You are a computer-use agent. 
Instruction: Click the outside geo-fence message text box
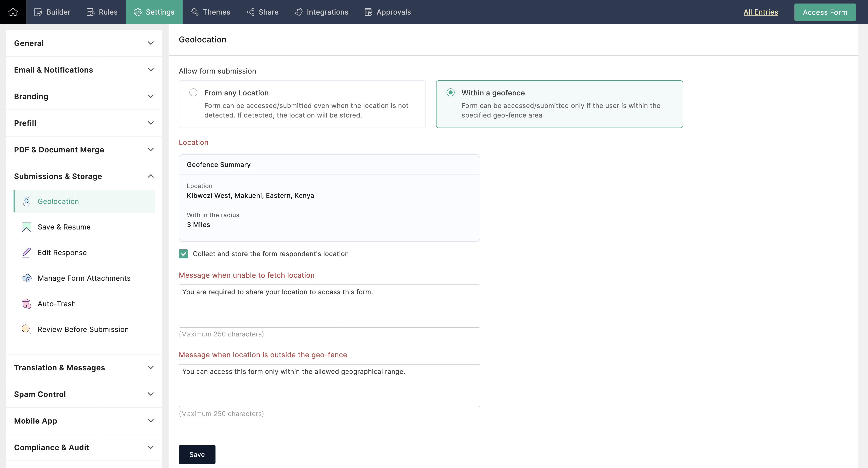329,385
